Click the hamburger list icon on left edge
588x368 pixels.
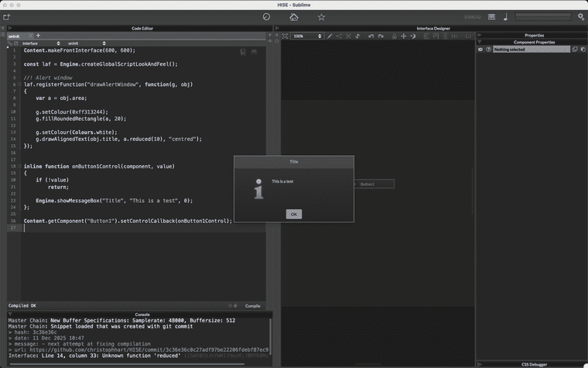2,35
